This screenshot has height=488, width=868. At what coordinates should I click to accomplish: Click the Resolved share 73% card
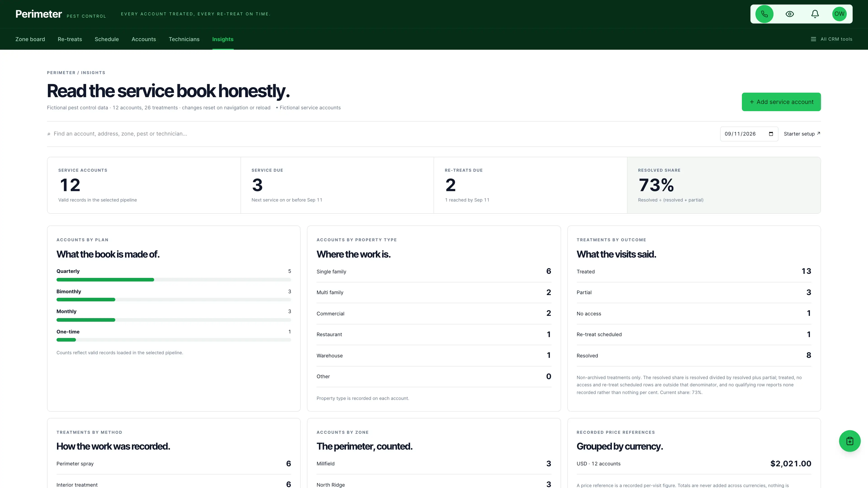click(724, 185)
